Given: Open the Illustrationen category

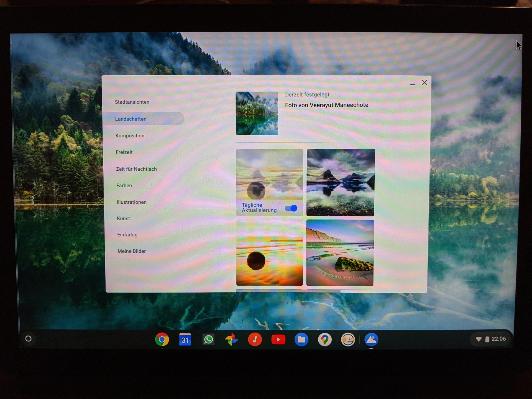Looking at the screenshot, I should coord(132,202).
